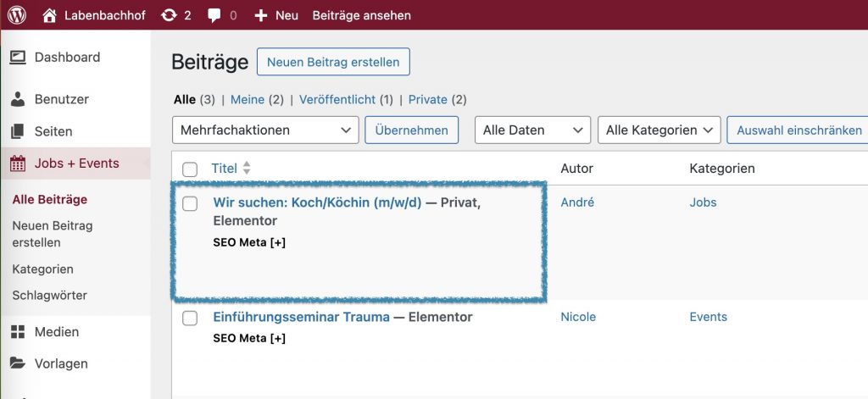Open Dashboard via its sidebar icon
This screenshot has width=868, height=399.
(18, 58)
